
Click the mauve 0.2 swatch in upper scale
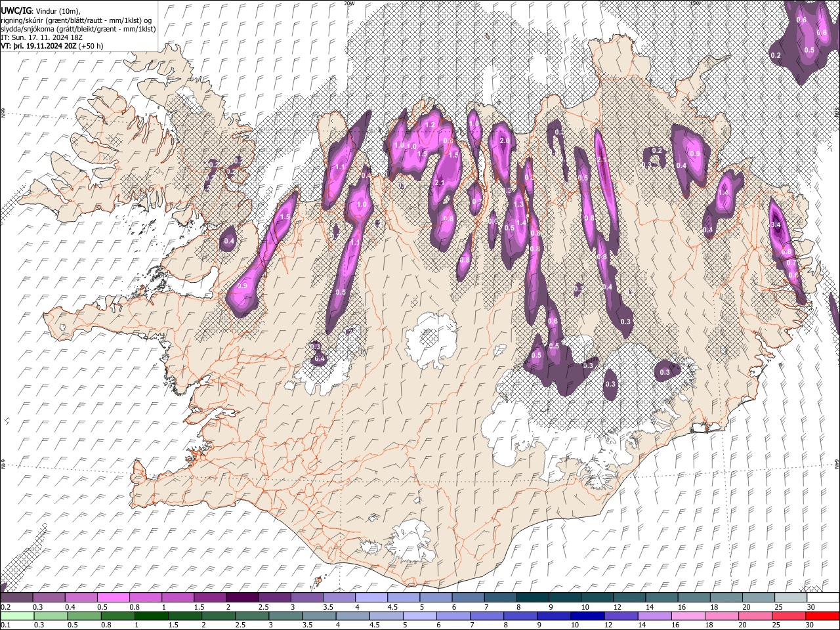16,597
